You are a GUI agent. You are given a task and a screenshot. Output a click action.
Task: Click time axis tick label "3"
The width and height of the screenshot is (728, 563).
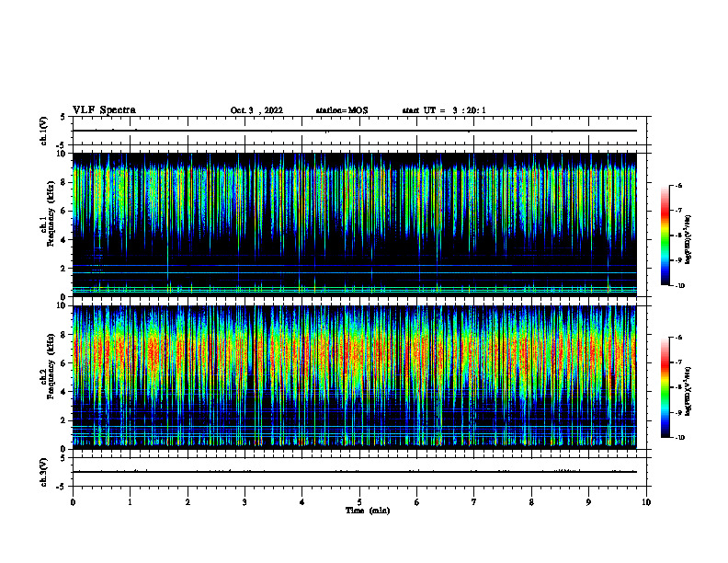pyautogui.click(x=245, y=502)
